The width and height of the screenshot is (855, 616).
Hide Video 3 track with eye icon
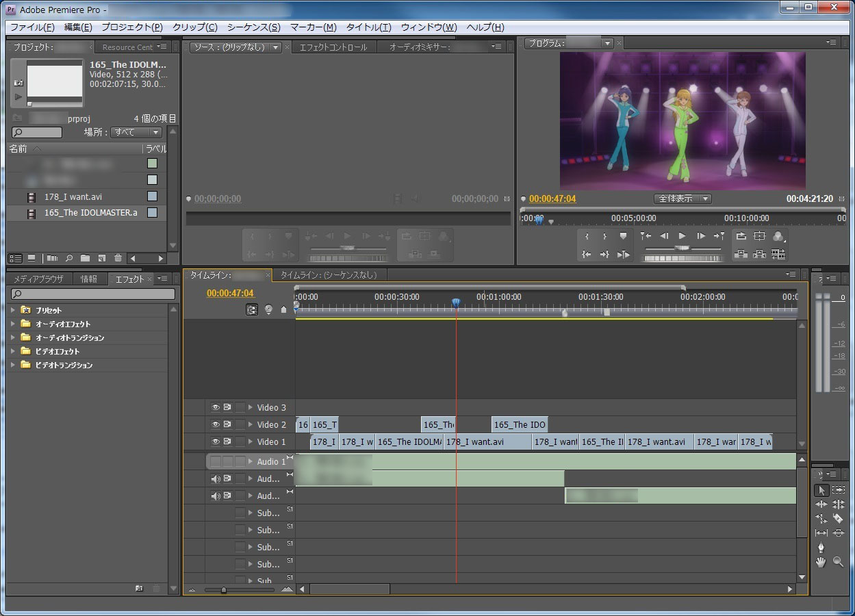click(x=216, y=407)
